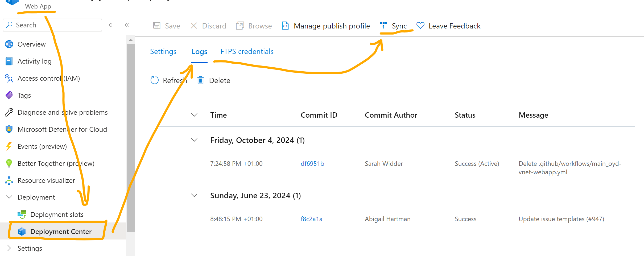Click the Manage publish profile file icon
The height and width of the screenshot is (256, 644).
coord(285,26)
